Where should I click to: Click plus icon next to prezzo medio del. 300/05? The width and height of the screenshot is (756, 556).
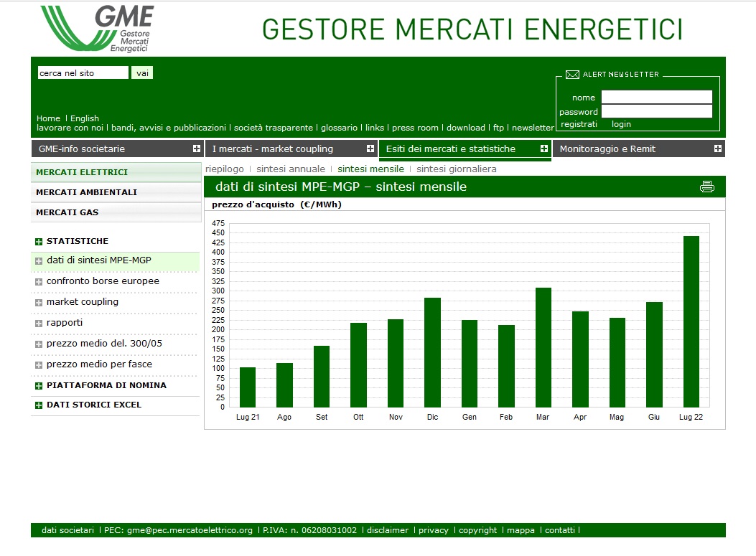pyautogui.click(x=39, y=344)
